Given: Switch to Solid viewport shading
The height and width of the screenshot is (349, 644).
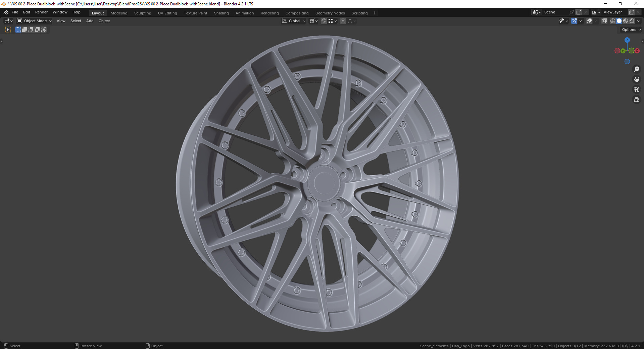Looking at the screenshot, I should [x=619, y=21].
